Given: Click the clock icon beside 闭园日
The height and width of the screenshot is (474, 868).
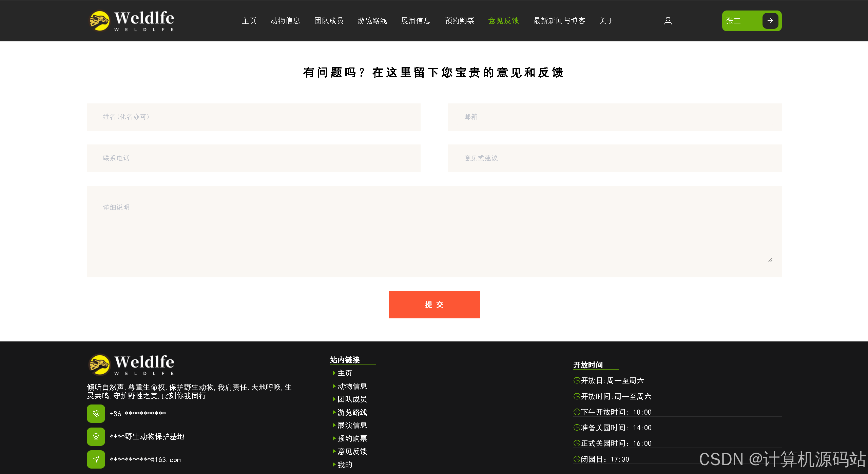Looking at the screenshot, I should click(x=577, y=459).
